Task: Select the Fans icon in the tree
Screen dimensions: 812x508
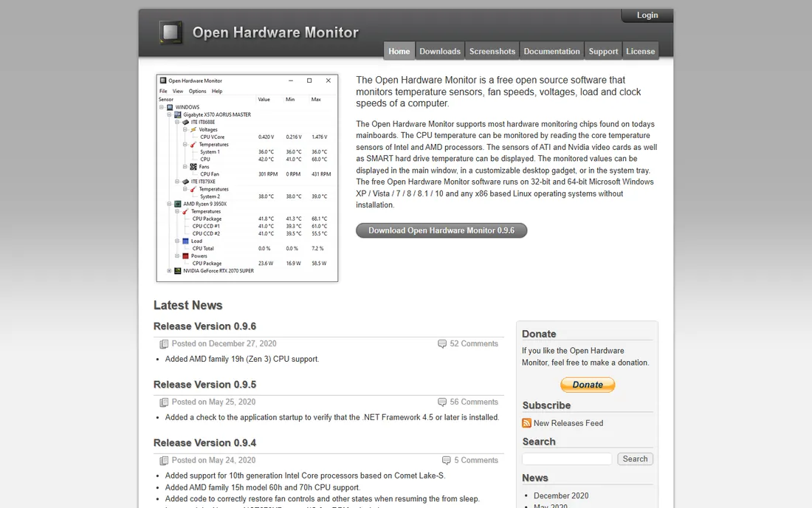Action: point(193,167)
